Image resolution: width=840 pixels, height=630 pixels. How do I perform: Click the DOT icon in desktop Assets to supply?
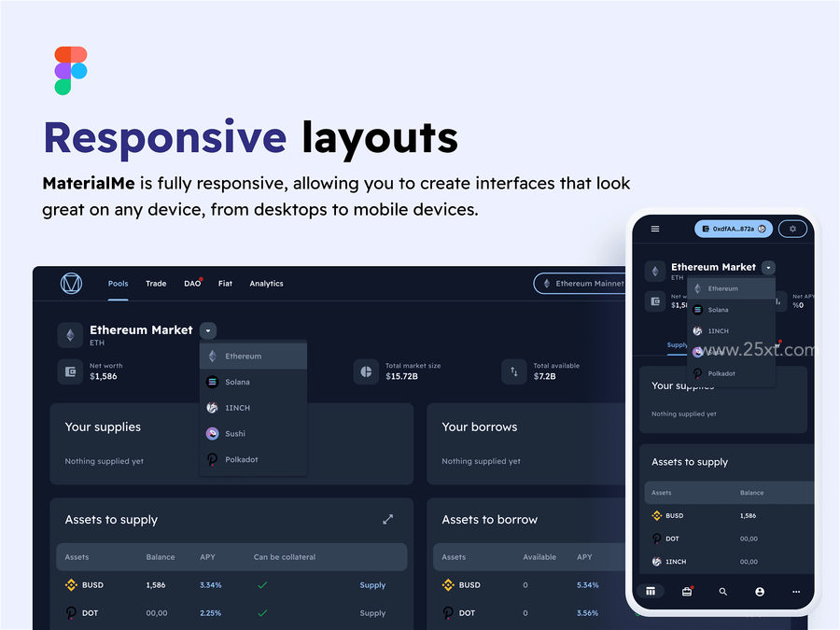click(x=71, y=613)
